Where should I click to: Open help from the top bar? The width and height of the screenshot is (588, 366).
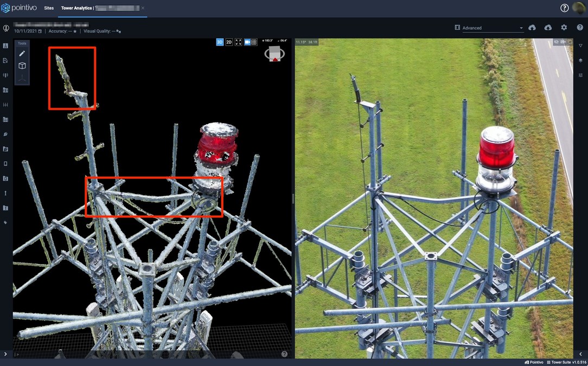[564, 8]
